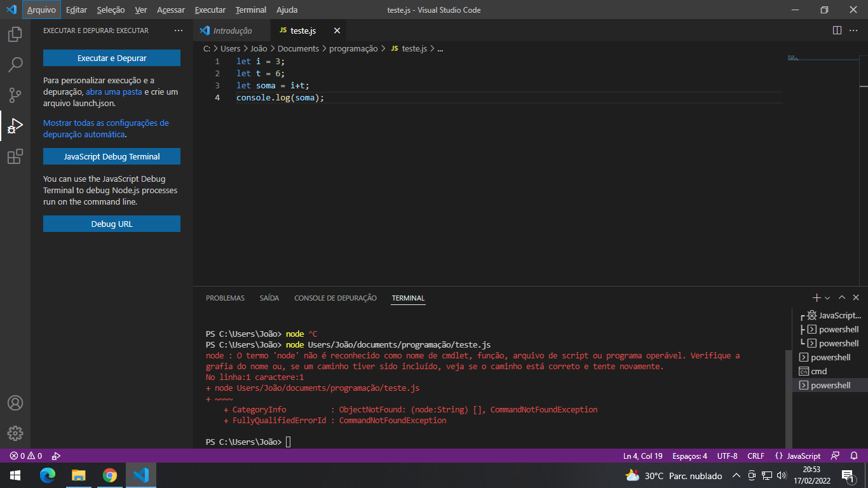Viewport: 868px width, 488px height.
Task: Show hidden system tray icons
Action: (x=736, y=475)
